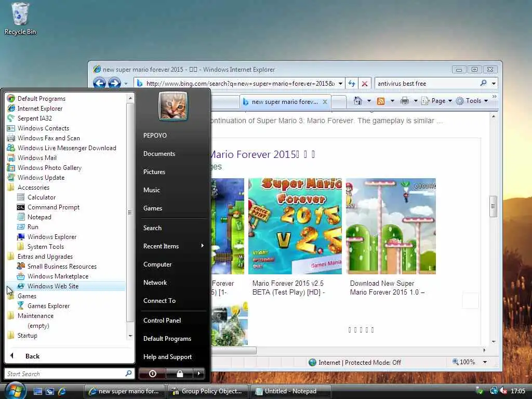Open the IE address bar dropdown
This screenshot has height=399, width=532.
tap(340, 84)
